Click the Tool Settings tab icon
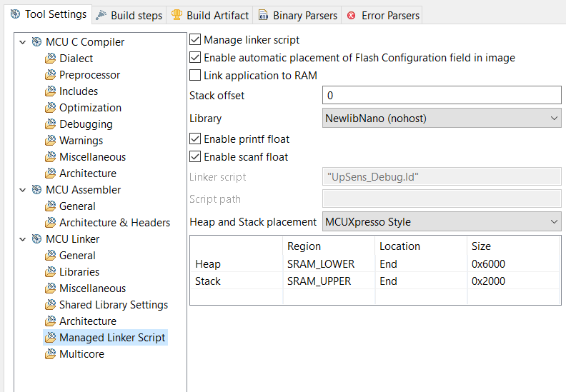Image resolution: width=566 pixels, height=392 pixels. pyautogui.click(x=15, y=14)
